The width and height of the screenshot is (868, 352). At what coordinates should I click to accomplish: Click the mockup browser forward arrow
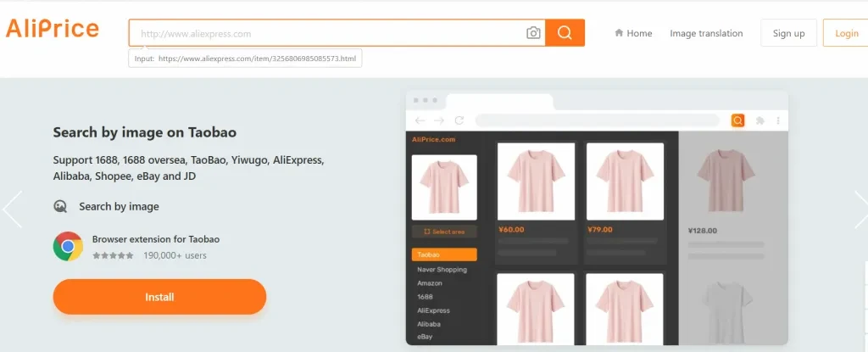click(439, 120)
